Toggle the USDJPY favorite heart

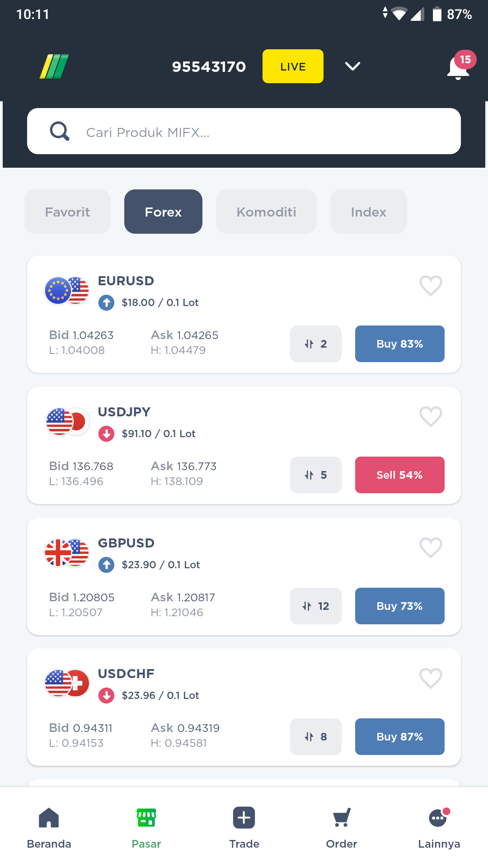coord(431,417)
